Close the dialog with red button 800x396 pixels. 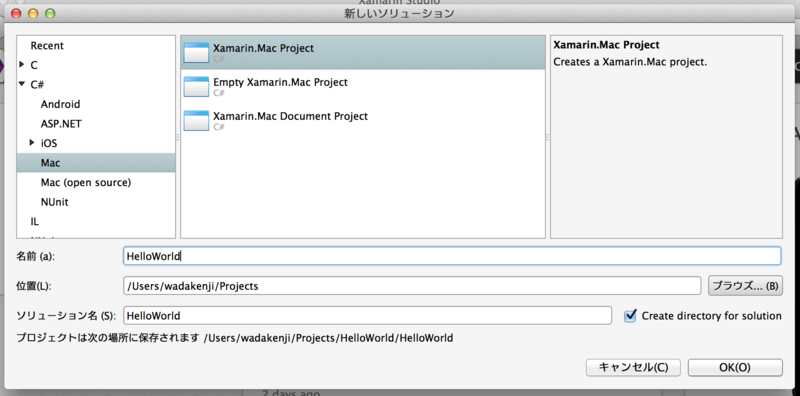point(16,14)
